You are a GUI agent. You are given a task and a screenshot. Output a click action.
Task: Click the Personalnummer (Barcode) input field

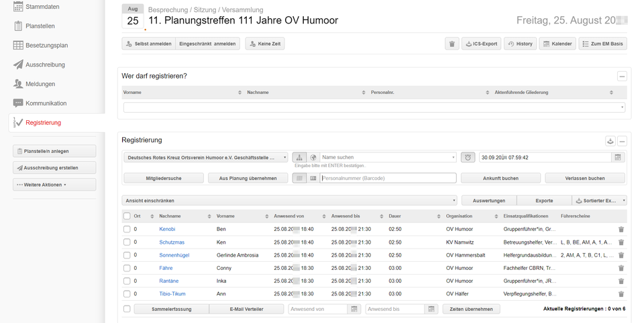[388, 178]
